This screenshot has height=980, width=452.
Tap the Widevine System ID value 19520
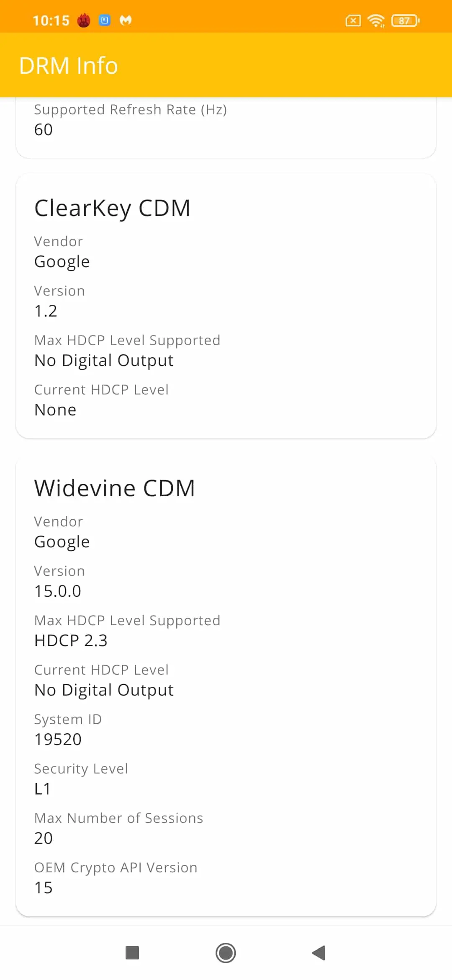coord(58,740)
